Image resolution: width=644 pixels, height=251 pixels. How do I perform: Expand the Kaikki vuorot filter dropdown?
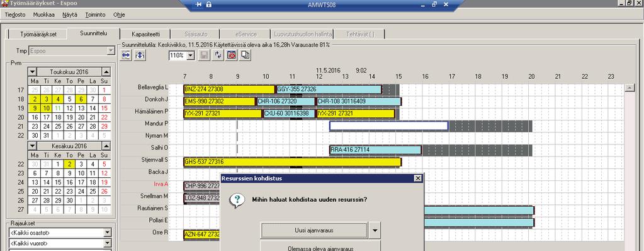click(x=108, y=243)
